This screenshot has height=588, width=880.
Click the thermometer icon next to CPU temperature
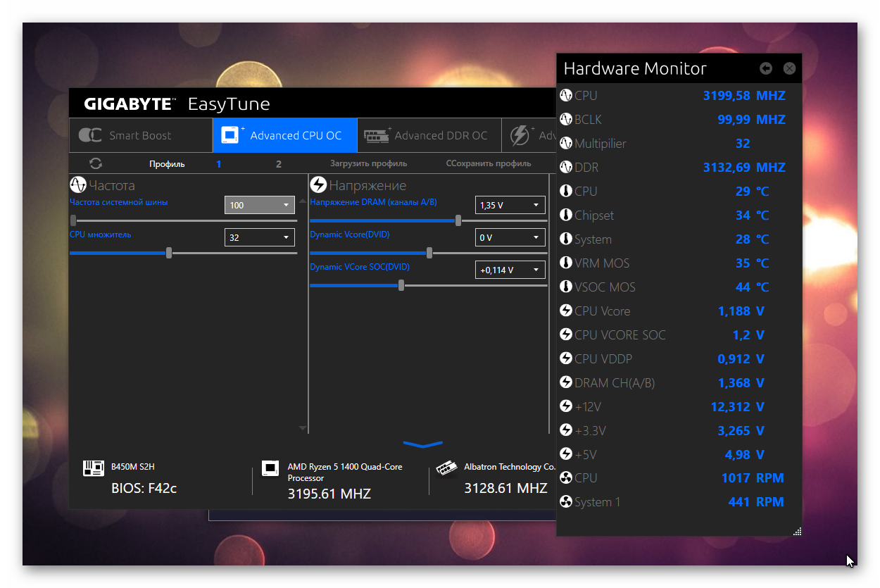click(565, 192)
